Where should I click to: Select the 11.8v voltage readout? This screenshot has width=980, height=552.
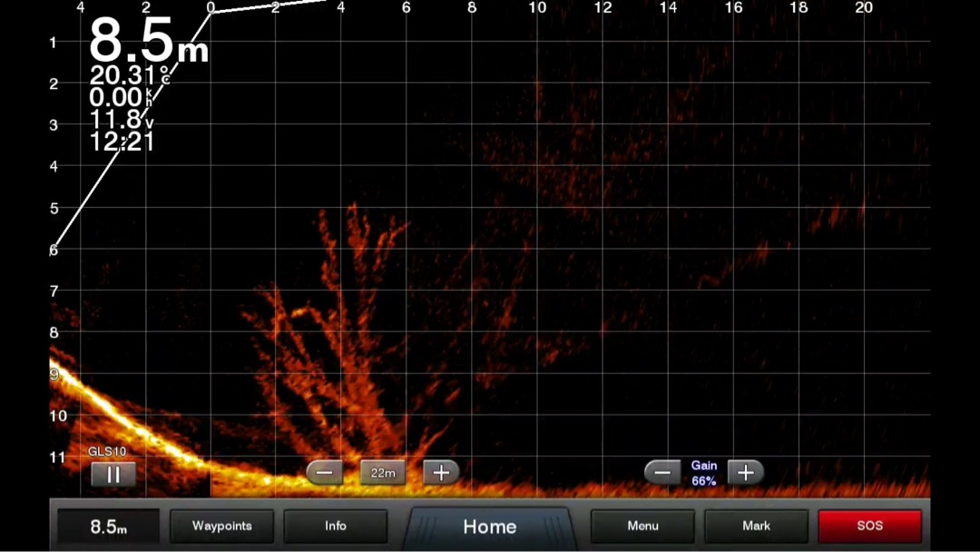[x=121, y=120]
